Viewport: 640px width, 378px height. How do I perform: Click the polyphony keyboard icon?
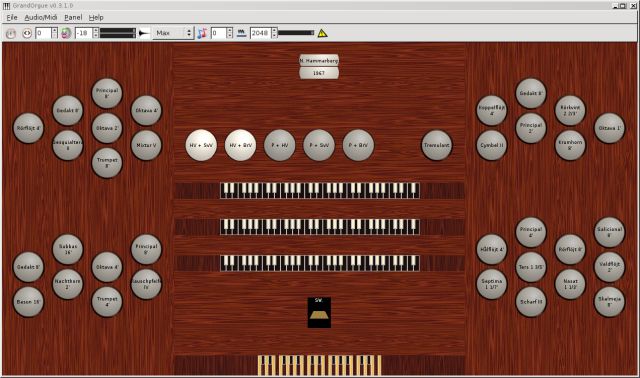coord(242,33)
